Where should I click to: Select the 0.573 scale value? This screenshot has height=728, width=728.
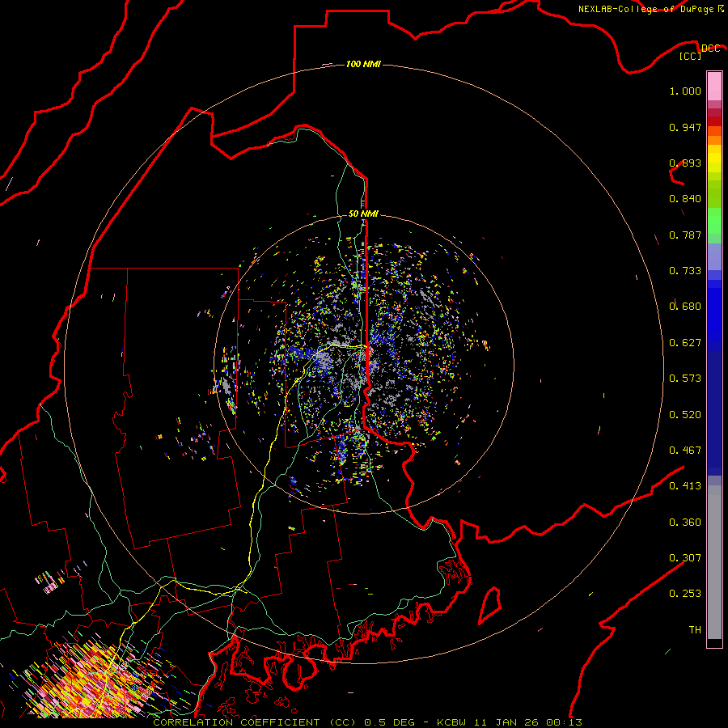685,379
